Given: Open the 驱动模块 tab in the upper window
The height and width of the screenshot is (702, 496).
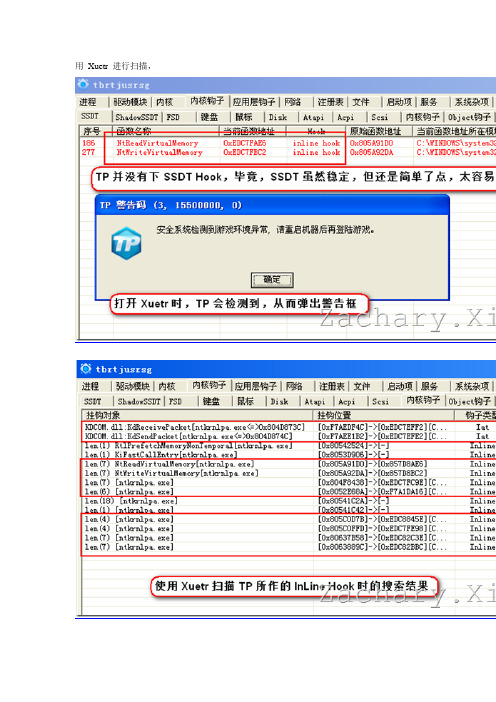Looking at the screenshot, I should click(x=130, y=102).
